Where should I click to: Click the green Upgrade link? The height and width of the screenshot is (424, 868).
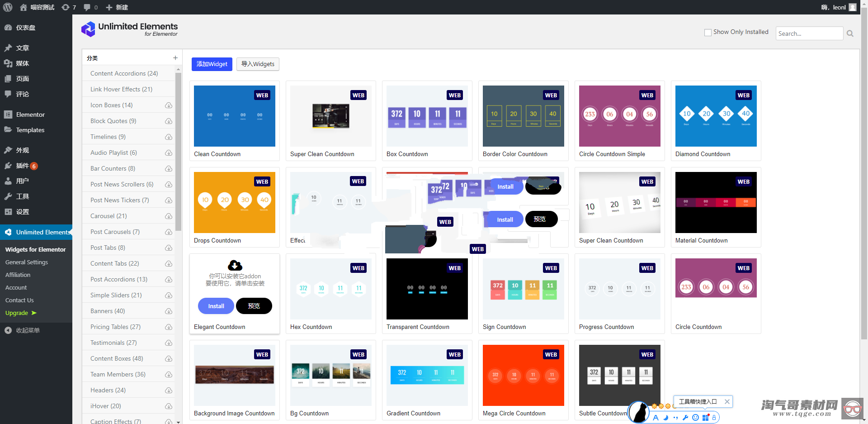(x=21, y=313)
